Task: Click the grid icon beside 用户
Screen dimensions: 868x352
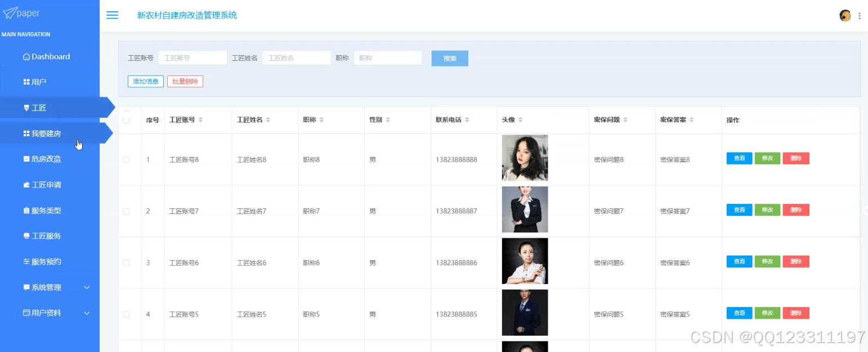Action: tap(26, 82)
